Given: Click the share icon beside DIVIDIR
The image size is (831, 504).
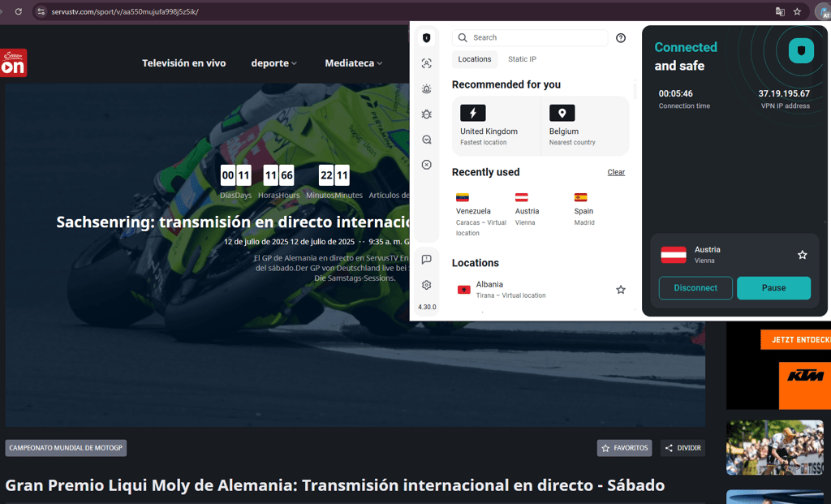Looking at the screenshot, I should click(x=669, y=448).
